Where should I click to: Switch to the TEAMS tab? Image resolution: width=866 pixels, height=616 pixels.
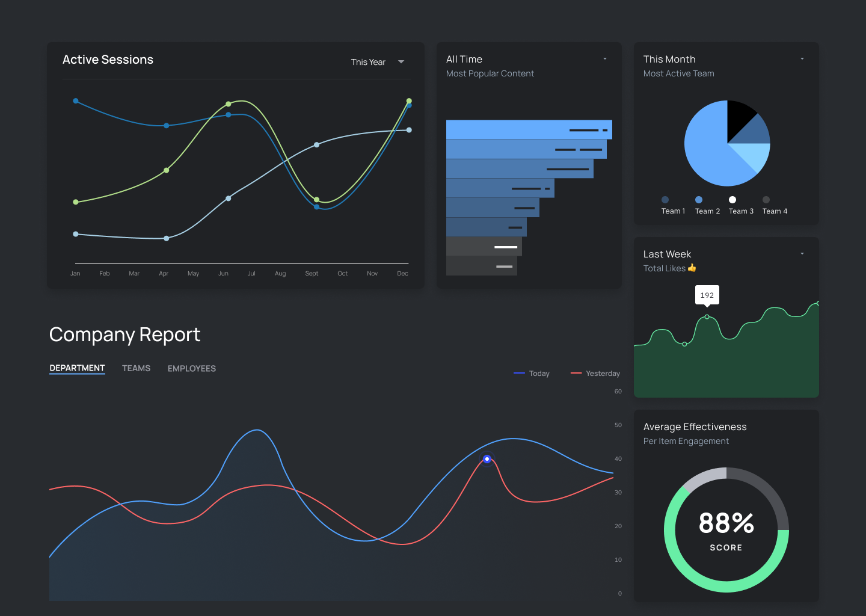click(136, 368)
